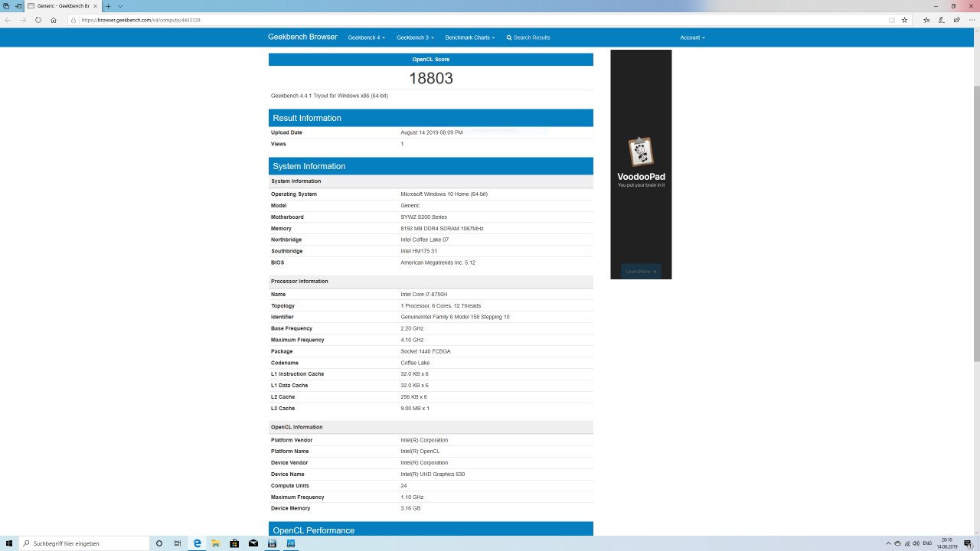Open the Favorites hub

pyautogui.click(x=926, y=20)
